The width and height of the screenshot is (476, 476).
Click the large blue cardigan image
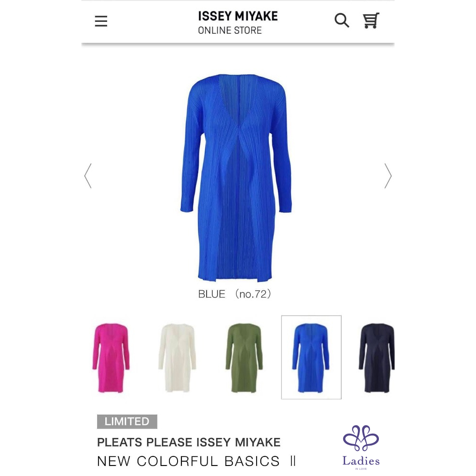(x=236, y=178)
